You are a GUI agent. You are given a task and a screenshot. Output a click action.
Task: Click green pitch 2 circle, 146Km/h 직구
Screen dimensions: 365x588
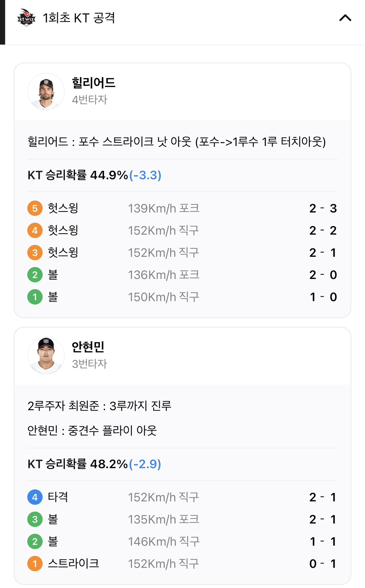click(35, 541)
